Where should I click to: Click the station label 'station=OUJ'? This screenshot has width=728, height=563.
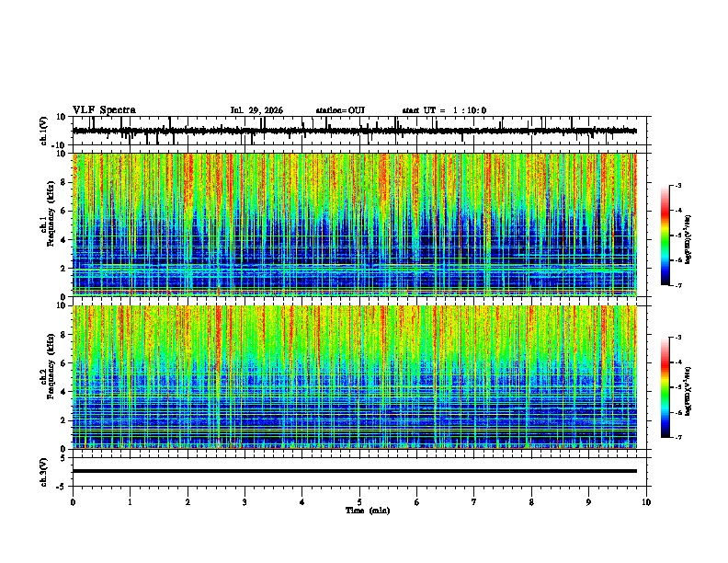click(340, 110)
